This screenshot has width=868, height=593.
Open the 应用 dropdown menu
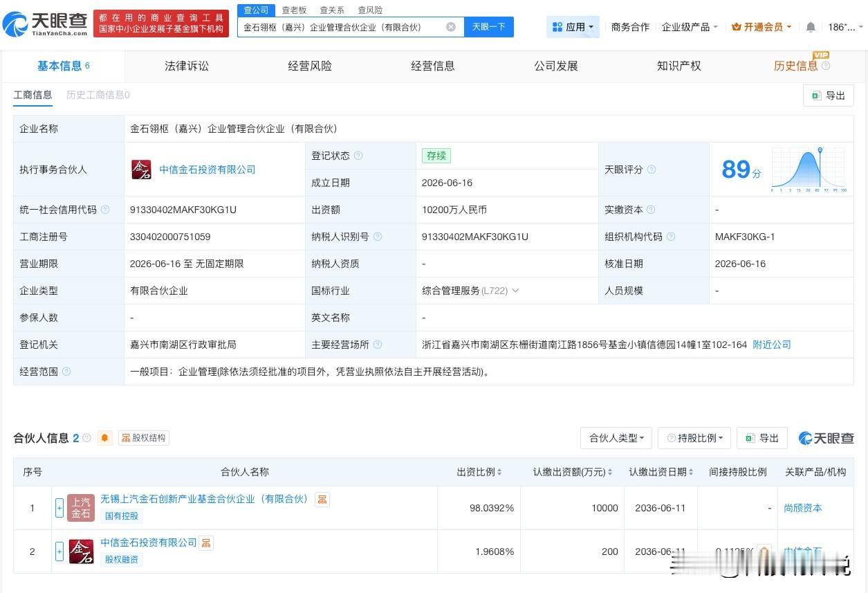click(573, 27)
